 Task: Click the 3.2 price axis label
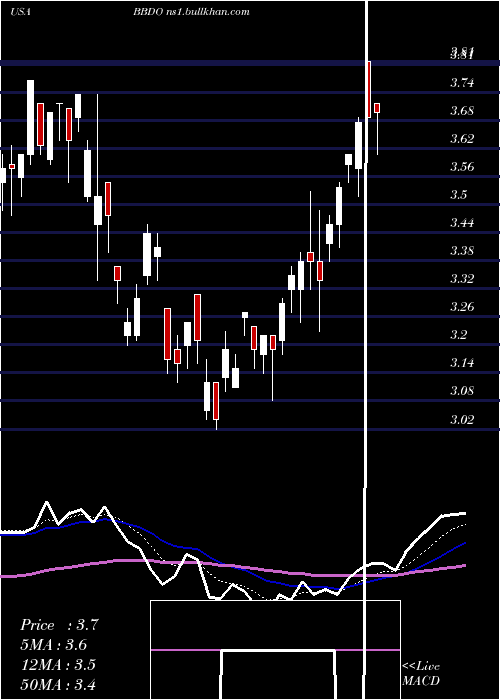click(x=458, y=335)
